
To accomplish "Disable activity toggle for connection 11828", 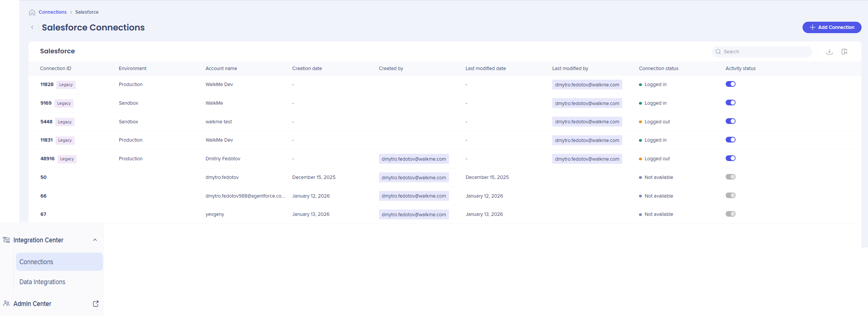I will tap(730, 84).
